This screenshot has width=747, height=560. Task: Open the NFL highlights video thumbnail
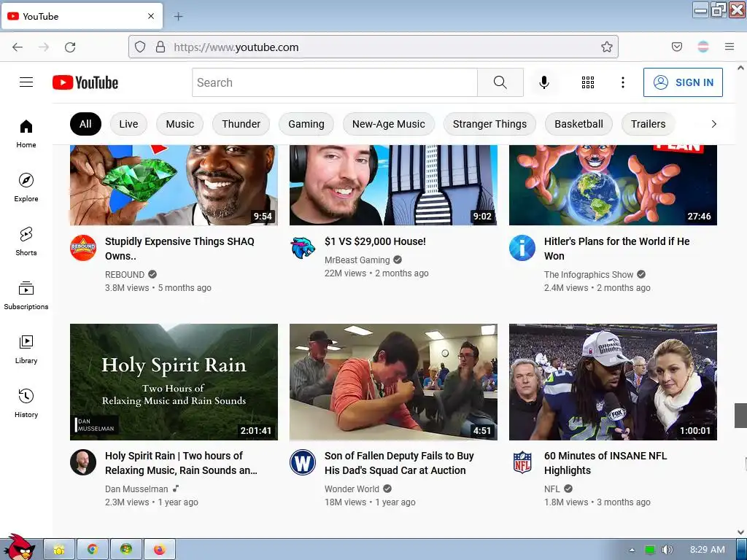[x=613, y=382]
